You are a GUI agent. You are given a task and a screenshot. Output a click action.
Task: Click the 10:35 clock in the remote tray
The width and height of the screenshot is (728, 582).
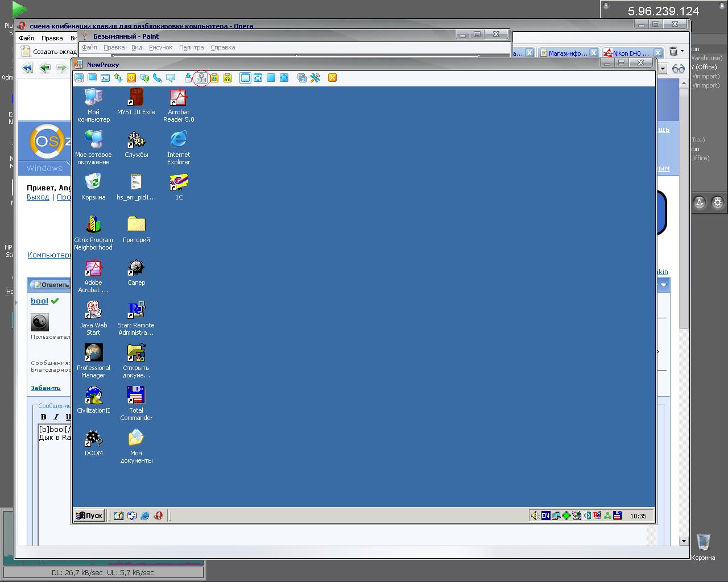[x=638, y=516]
